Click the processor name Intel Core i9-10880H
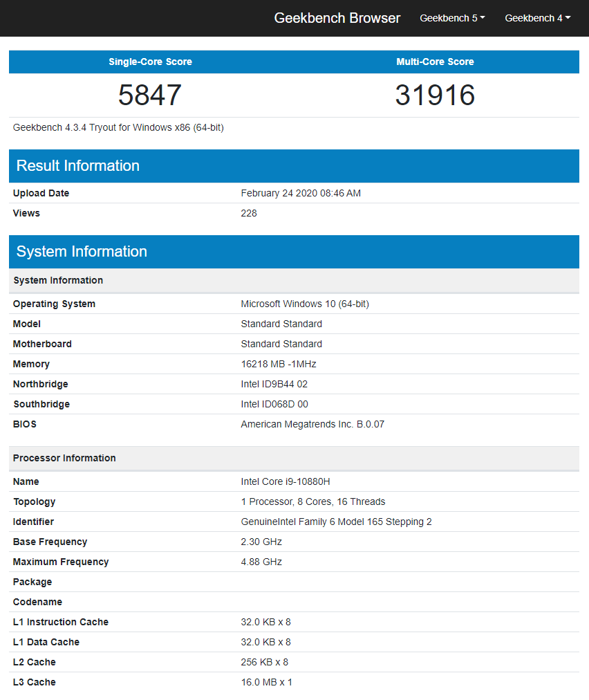Screen dimensions: 589x700 290,481
